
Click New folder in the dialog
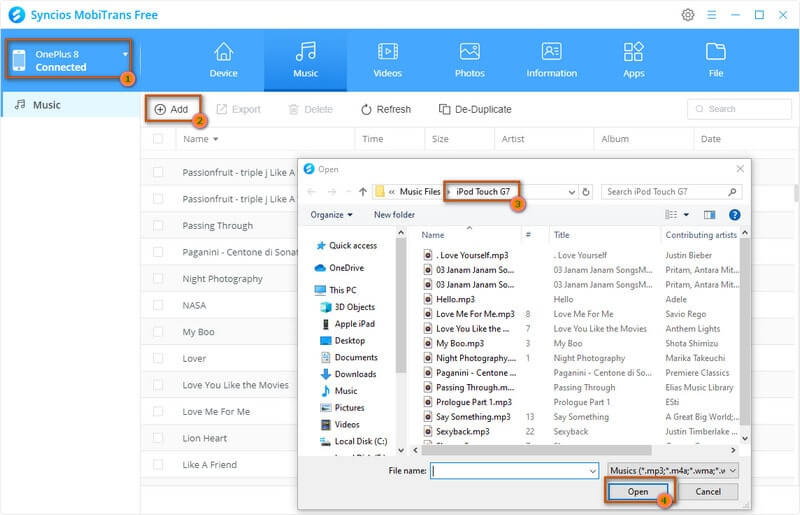tap(394, 215)
